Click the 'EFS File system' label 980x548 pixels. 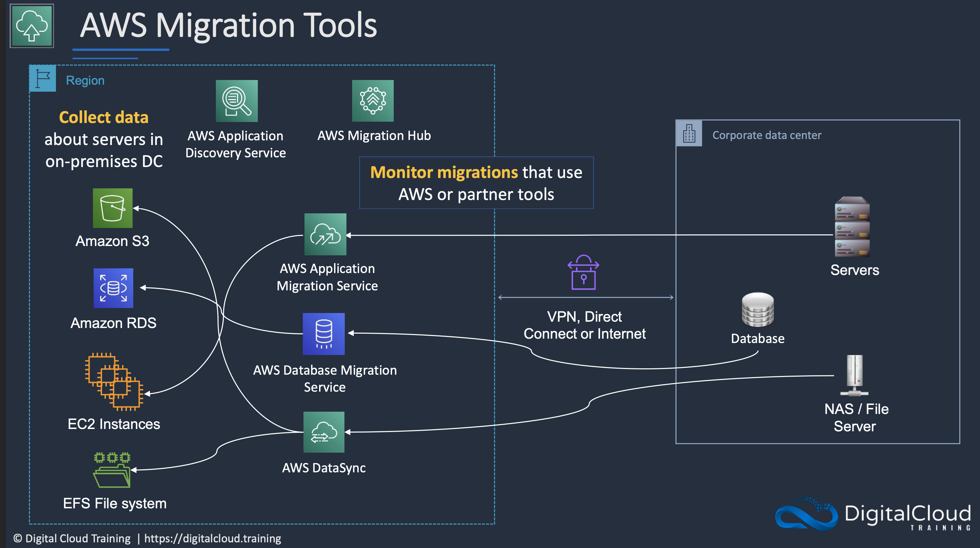(x=115, y=503)
